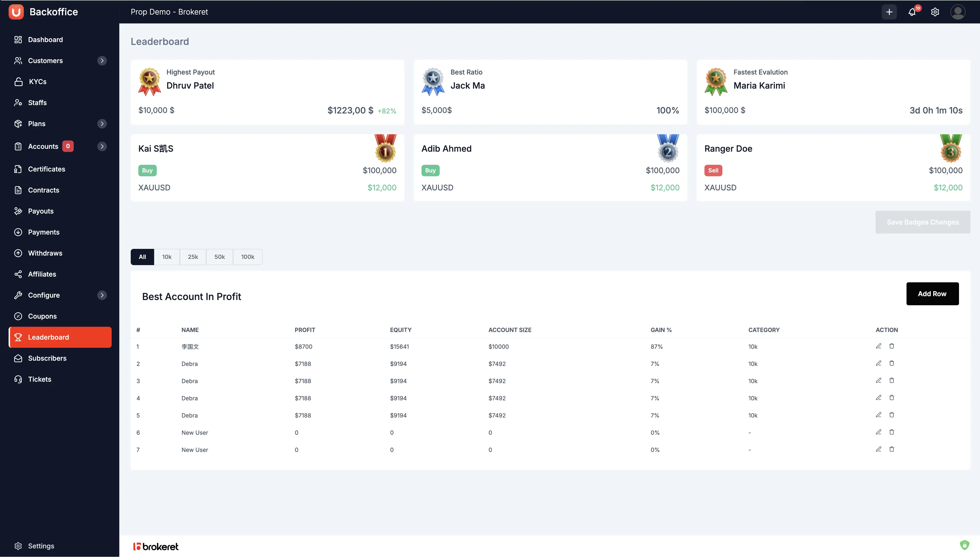The image size is (980, 557).
Task: Open the Withdraws section
Action: 45,253
